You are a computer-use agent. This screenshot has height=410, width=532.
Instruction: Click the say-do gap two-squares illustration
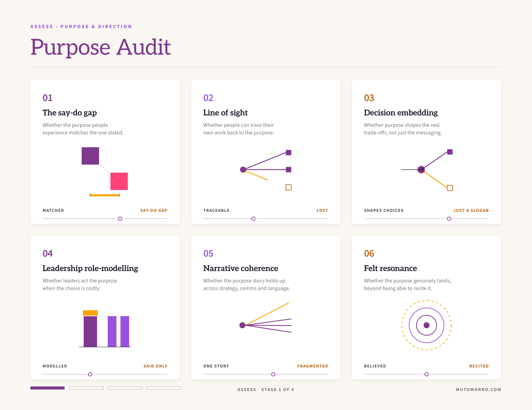(x=105, y=172)
